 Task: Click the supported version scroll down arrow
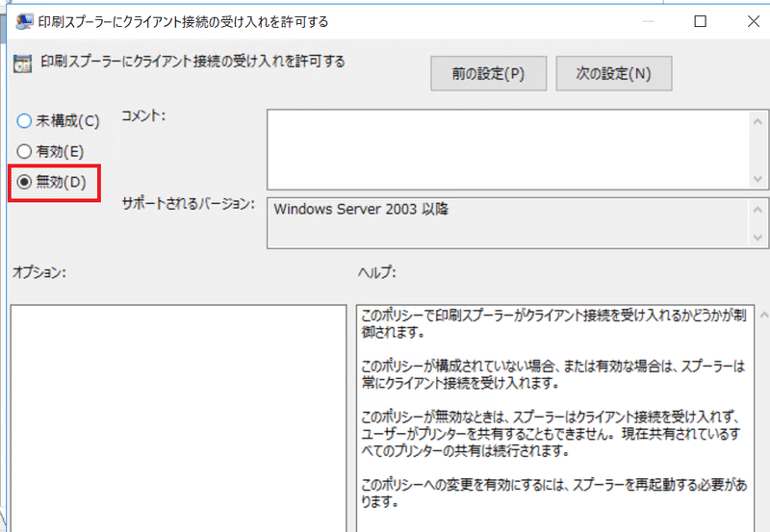pyautogui.click(x=757, y=238)
